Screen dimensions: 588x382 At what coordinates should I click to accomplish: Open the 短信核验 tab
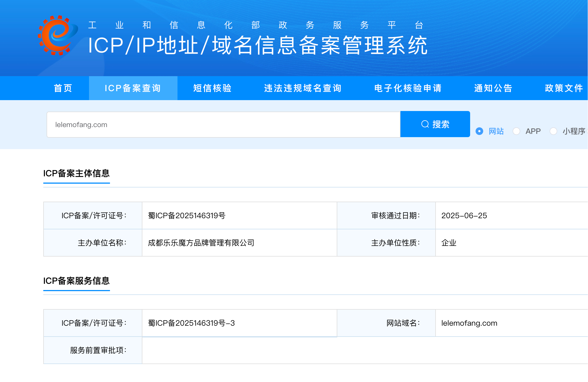[212, 88]
